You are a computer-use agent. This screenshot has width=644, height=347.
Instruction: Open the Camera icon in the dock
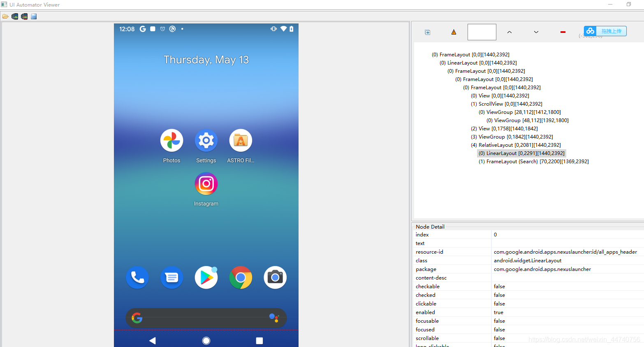(275, 278)
